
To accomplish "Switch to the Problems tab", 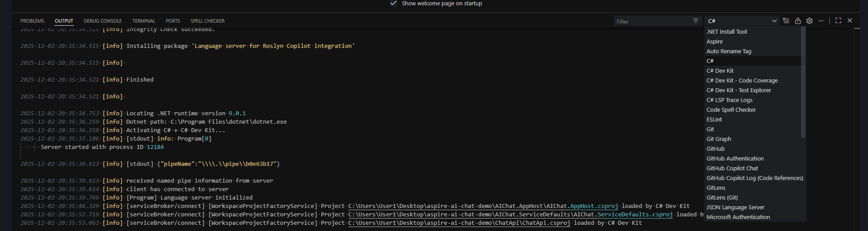I will click(x=32, y=21).
